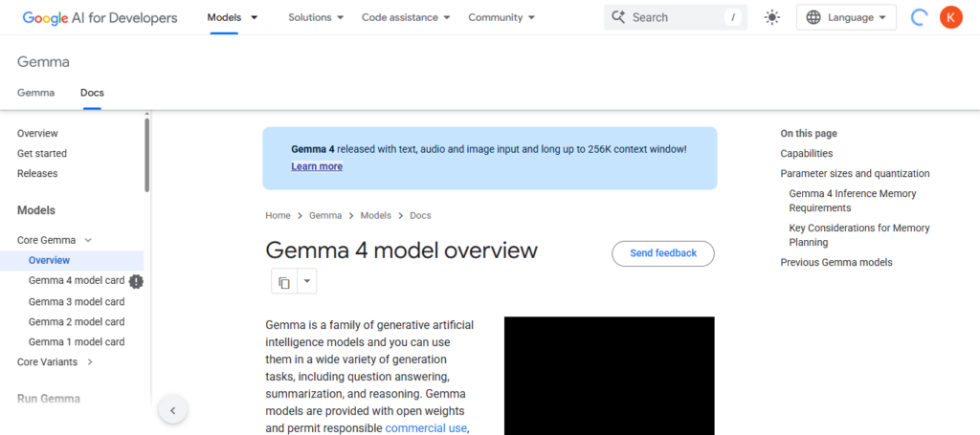Image resolution: width=980 pixels, height=435 pixels.
Task: Expand the Code assistance menu
Action: (x=406, y=17)
